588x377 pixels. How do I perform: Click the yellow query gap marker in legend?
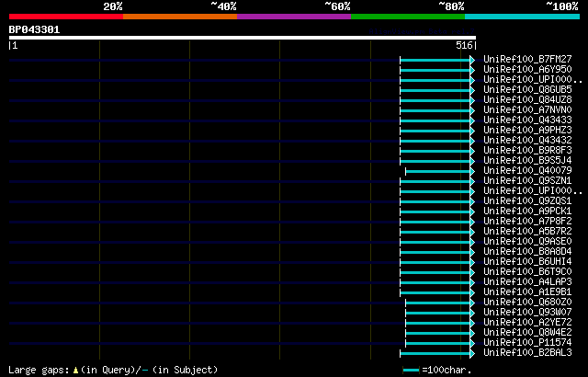tap(75, 371)
